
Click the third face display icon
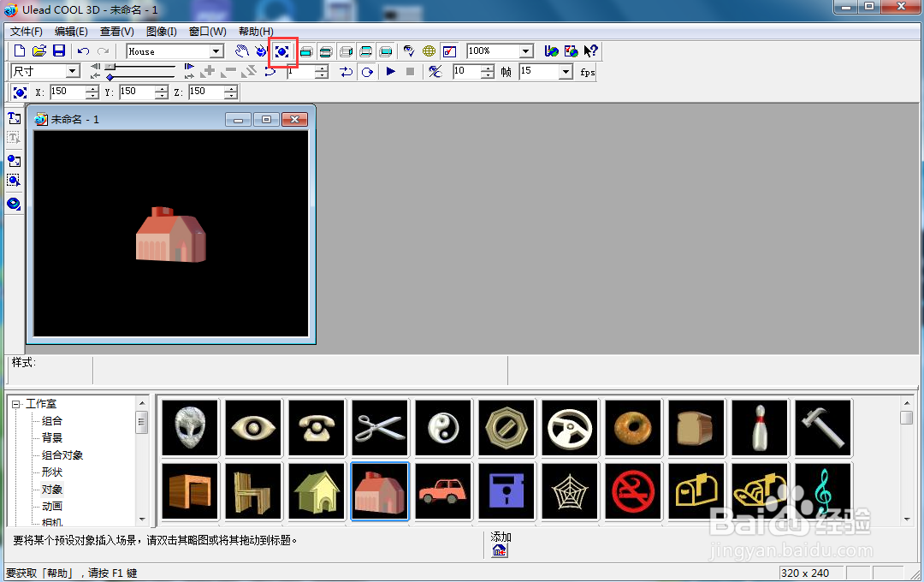point(346,51)
